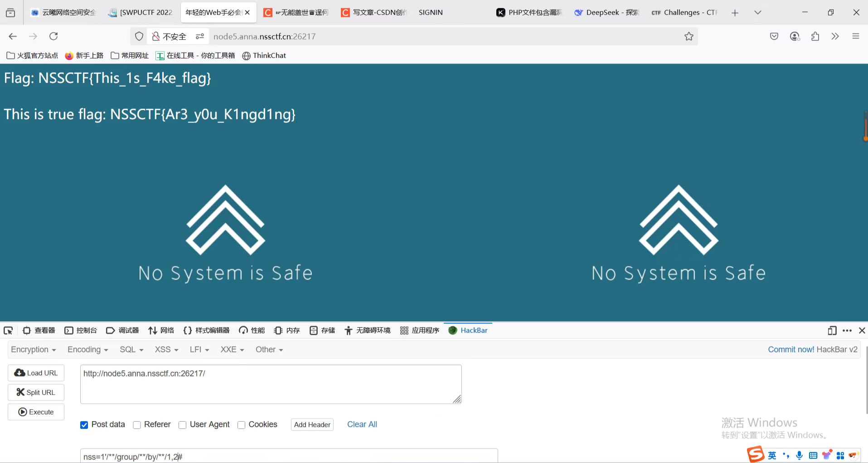Click the insecure connection lock icon
Screen dimensions: 868x463
tap(155, 36)
